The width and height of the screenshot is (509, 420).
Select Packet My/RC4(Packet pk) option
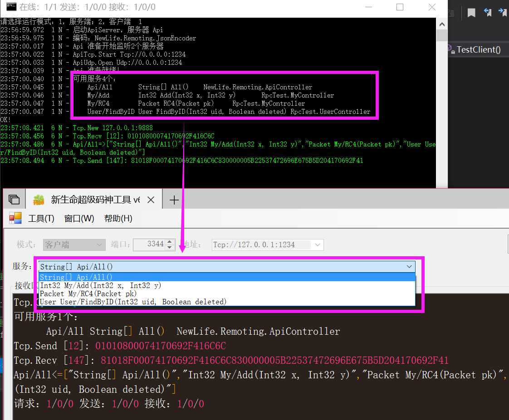(x=227, y=294)
